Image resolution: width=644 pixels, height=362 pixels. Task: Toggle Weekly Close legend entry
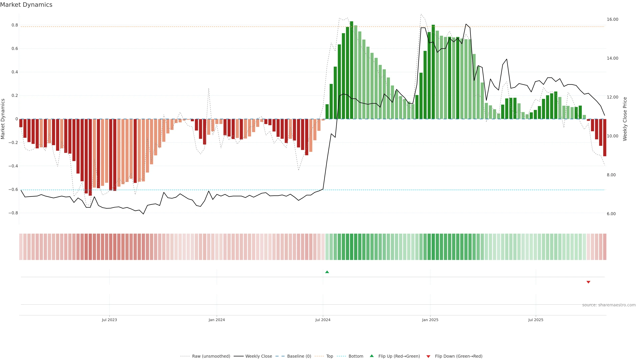[x=258, y=356]
